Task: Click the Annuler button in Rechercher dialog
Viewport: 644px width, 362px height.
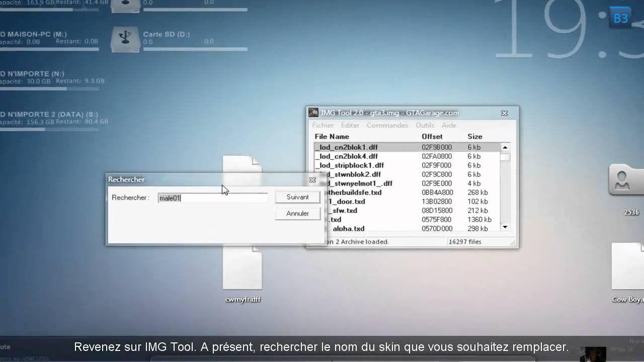Action: tap(297, 214)
